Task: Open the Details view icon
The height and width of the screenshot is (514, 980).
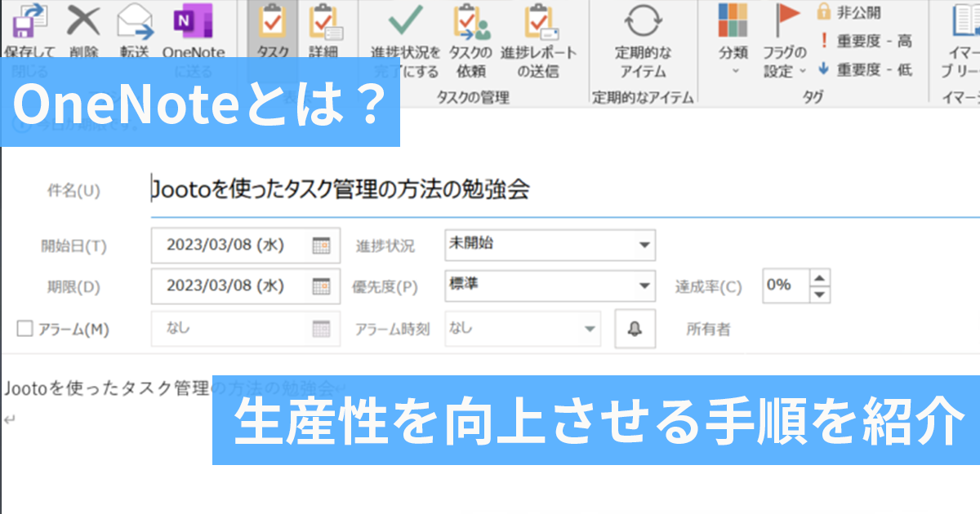Action: [x=325, y=22]
